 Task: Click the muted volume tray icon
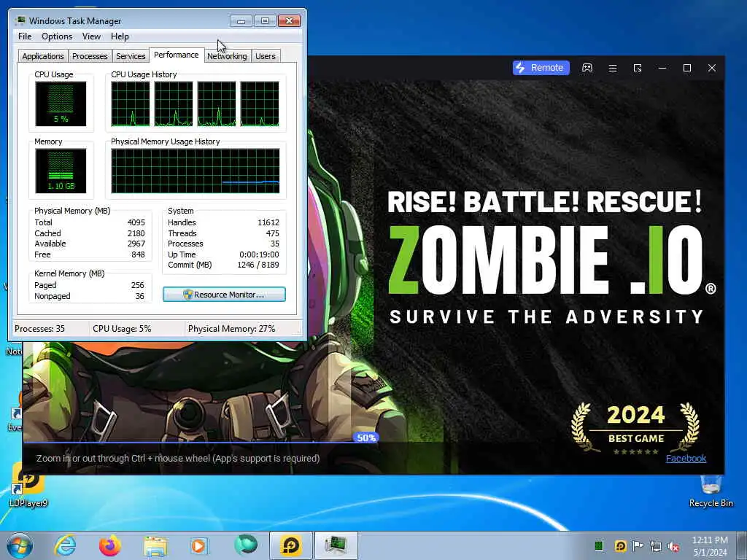[673, 547]
